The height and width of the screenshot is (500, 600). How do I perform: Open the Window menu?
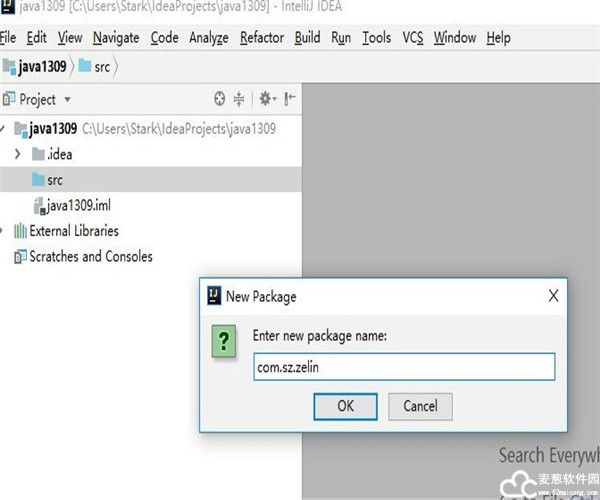(455, 38)
